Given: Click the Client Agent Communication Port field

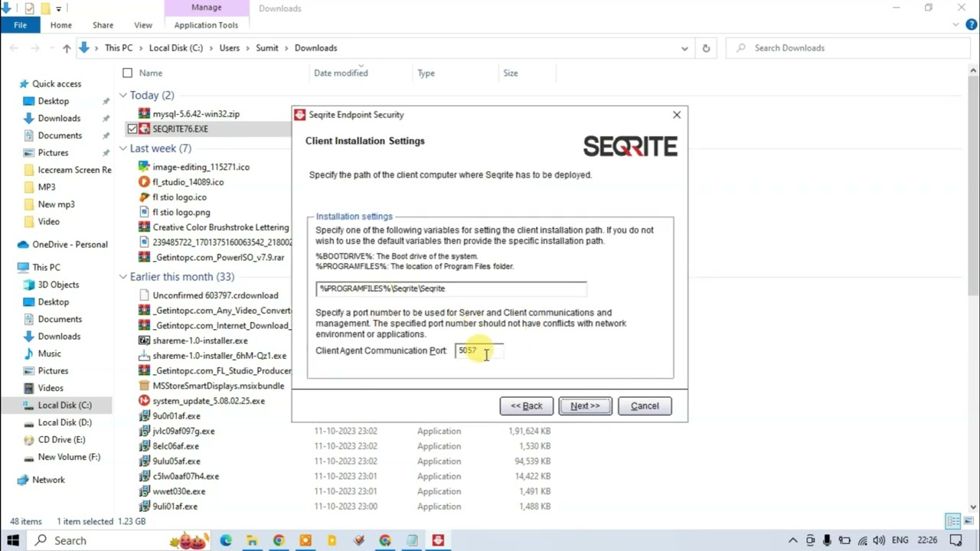Looking at the screenshot, I should click(x=479, y=350).
